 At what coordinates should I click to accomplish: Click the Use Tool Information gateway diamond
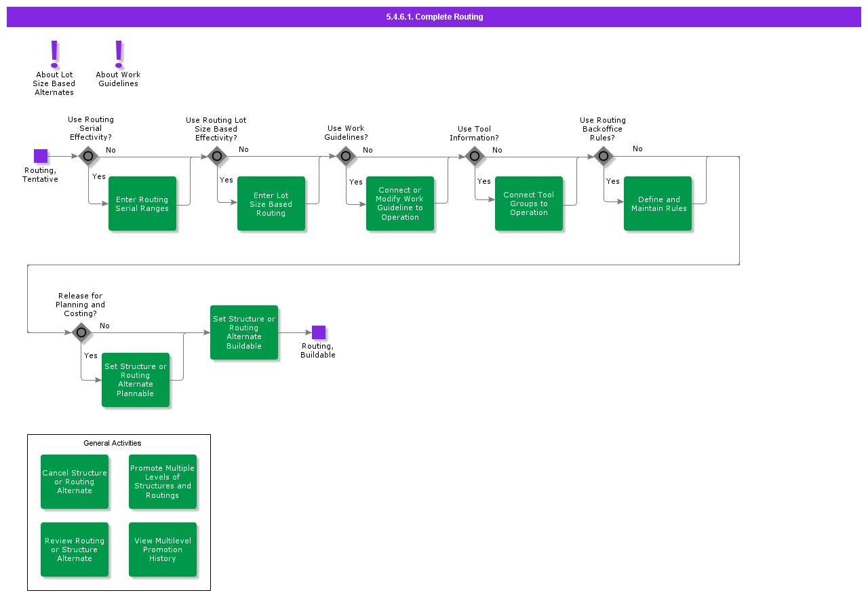[475, 156]
